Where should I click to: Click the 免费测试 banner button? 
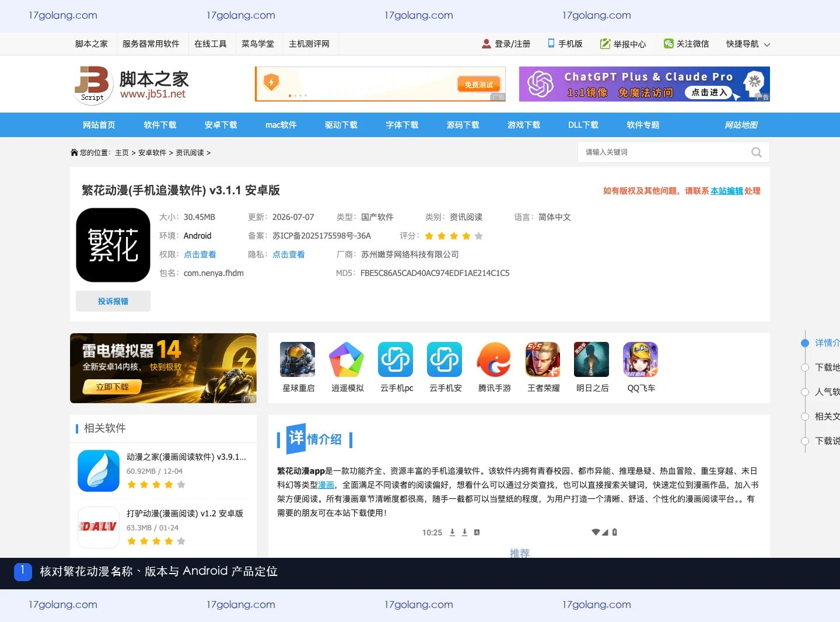click(479, 85)
